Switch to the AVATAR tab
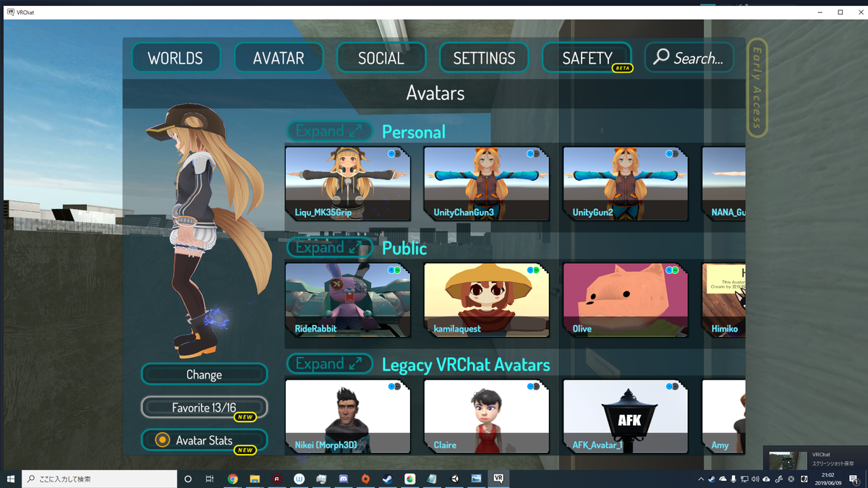Screen dimensions: 868x488 click(x=278, y=58)
